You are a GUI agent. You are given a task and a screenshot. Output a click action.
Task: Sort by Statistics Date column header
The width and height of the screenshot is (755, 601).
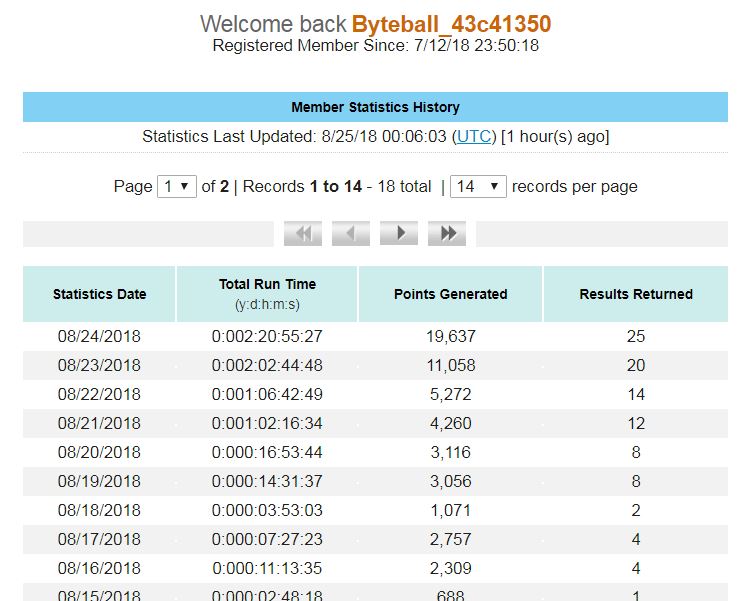click(99, 294)
